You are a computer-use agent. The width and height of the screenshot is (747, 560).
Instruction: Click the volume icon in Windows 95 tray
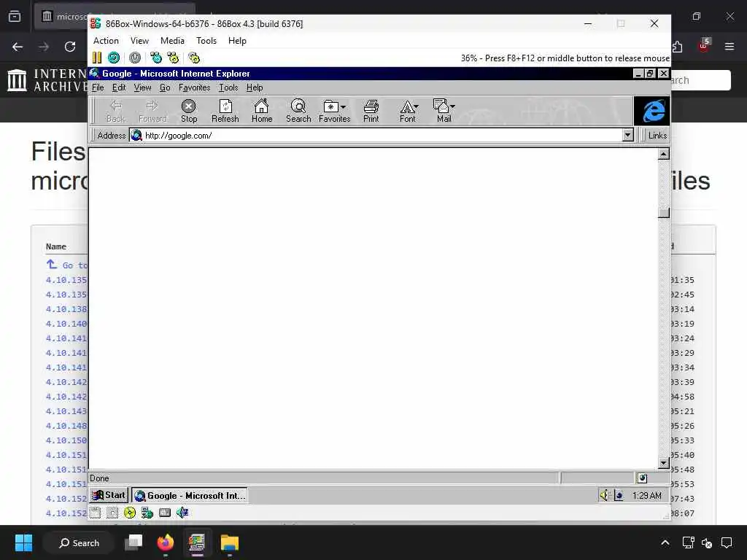point(604,495)
